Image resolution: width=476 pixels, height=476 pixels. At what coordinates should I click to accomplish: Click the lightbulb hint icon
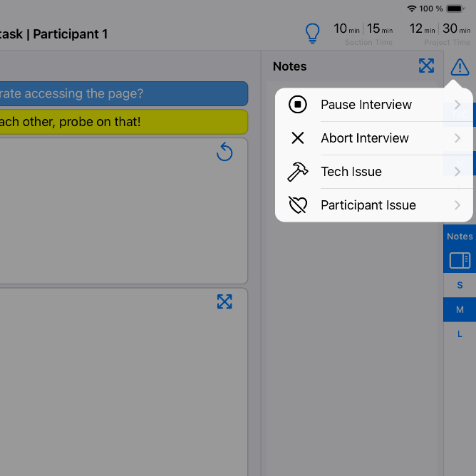coord(312,33)
